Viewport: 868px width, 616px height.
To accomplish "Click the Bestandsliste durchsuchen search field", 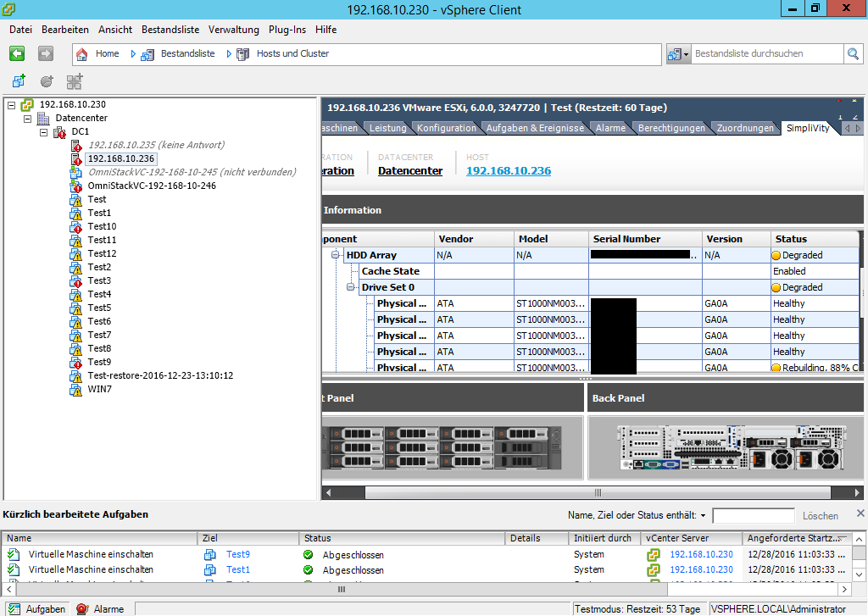I will tap(766, 54).
